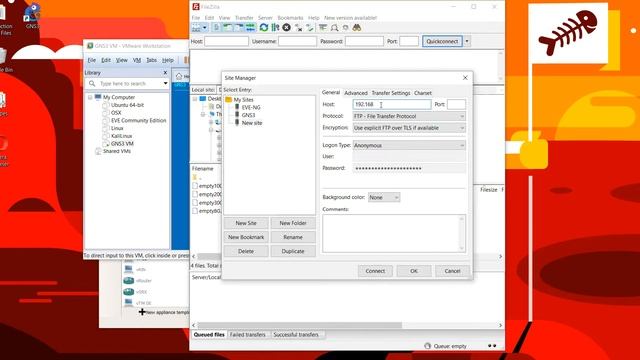Open the Failed transfers tab
The image size is (640, 360).
pyautogui.click(x=248, y=334)
